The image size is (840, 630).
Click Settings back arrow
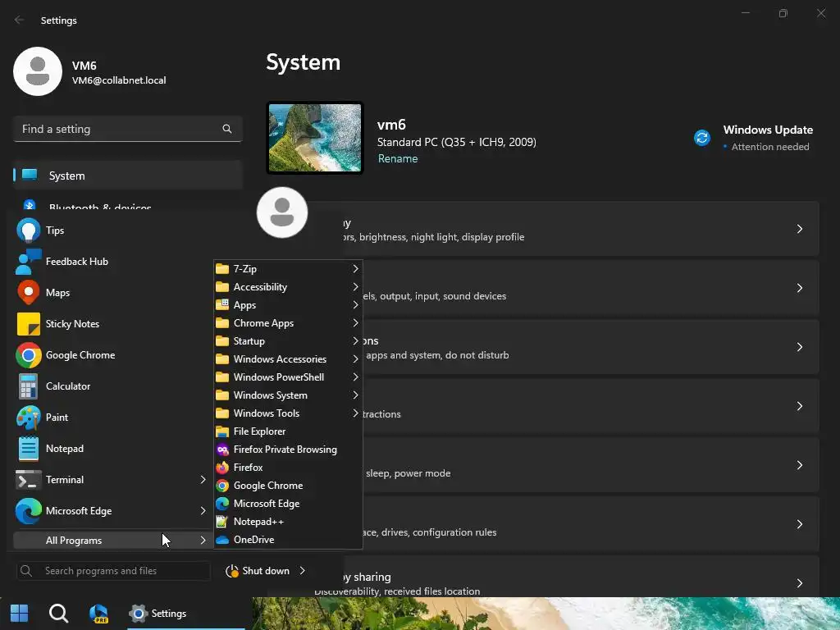(20, 20)
